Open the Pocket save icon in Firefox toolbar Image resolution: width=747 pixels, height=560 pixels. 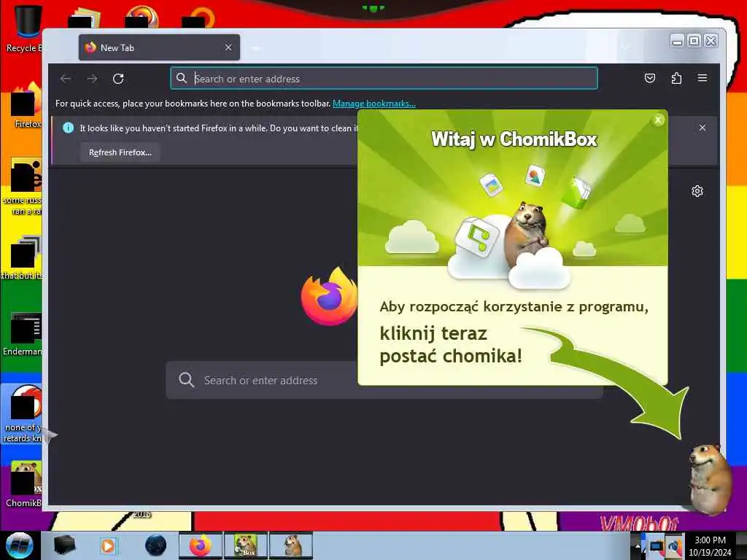650,78
